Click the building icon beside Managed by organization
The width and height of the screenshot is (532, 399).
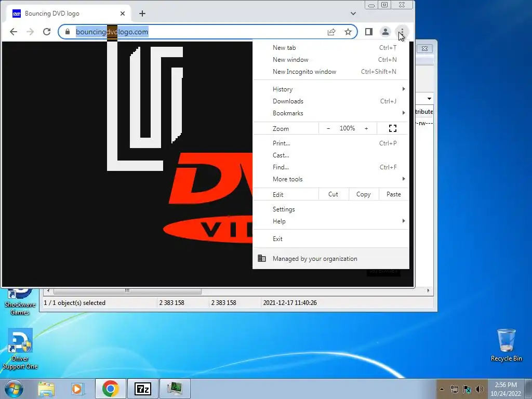click(x=262, y=258)
